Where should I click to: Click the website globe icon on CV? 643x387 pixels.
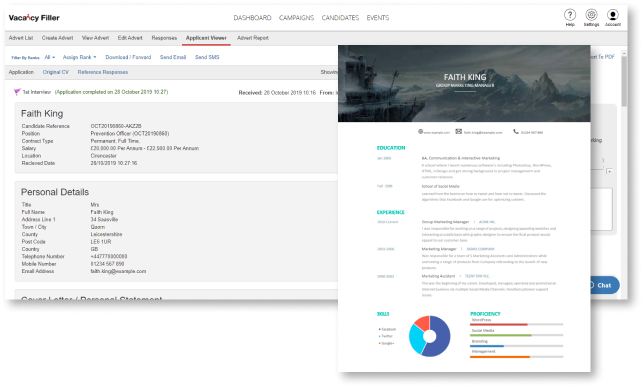pyautogui.click(x=420, y=132)
